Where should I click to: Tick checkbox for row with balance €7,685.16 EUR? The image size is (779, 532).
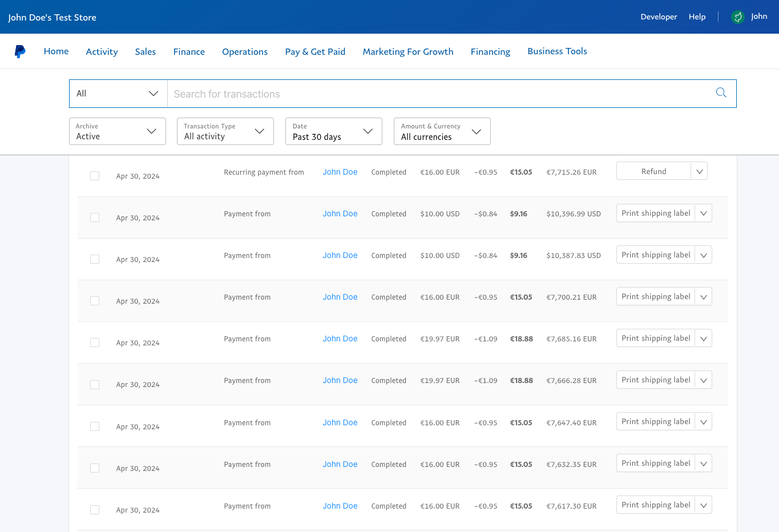95,342
